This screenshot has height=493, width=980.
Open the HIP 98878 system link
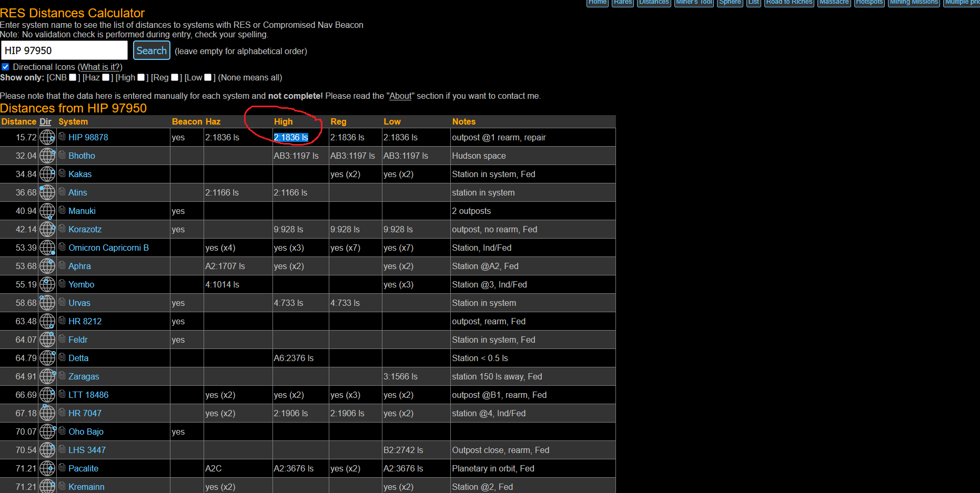(88, 137)
